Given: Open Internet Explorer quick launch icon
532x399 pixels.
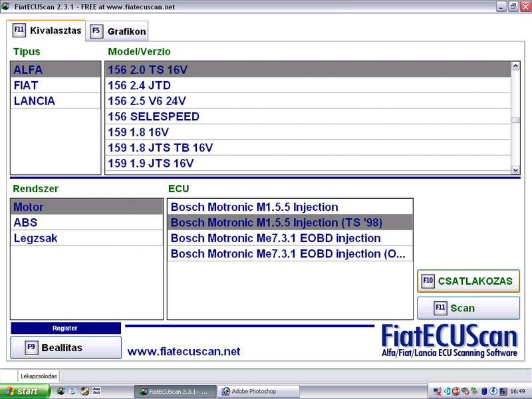Looking at the screenshot, I should tap(72, 391).
